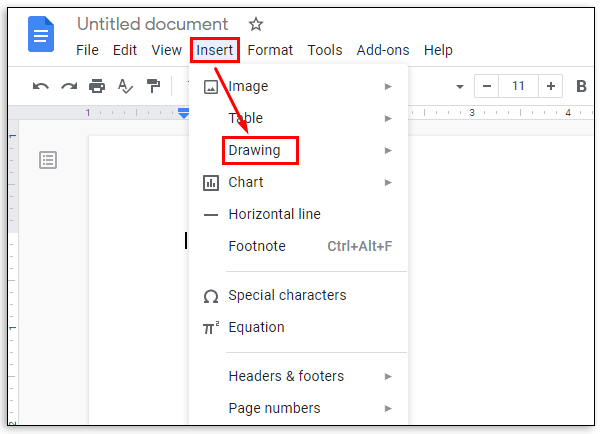Click the Redo arrow icon
603x434 pixels.
(x=69, y=86)
